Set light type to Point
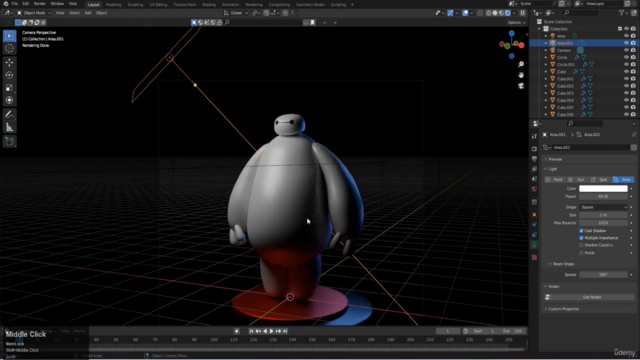The height and width of the screenshot is (360, 640). tap(555, 180)
